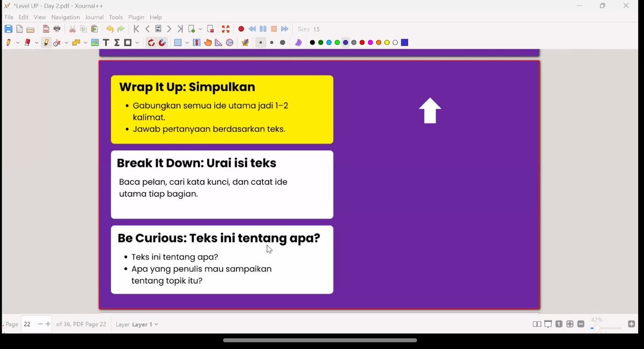The height and width of the screenshot is (349, 644).
Task: Open the Eraser options dropdown
Action: point(37,43)
